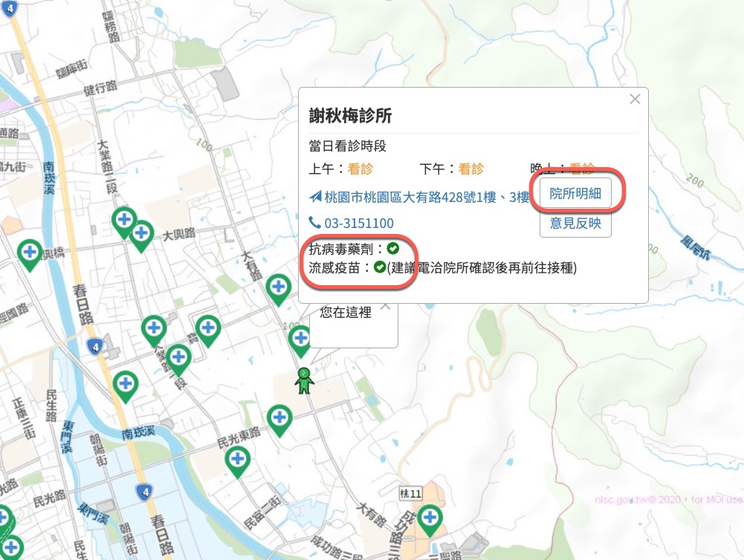
Task: Select clinic marker just below 民光東路 label
Action: (x=238, y=461)
